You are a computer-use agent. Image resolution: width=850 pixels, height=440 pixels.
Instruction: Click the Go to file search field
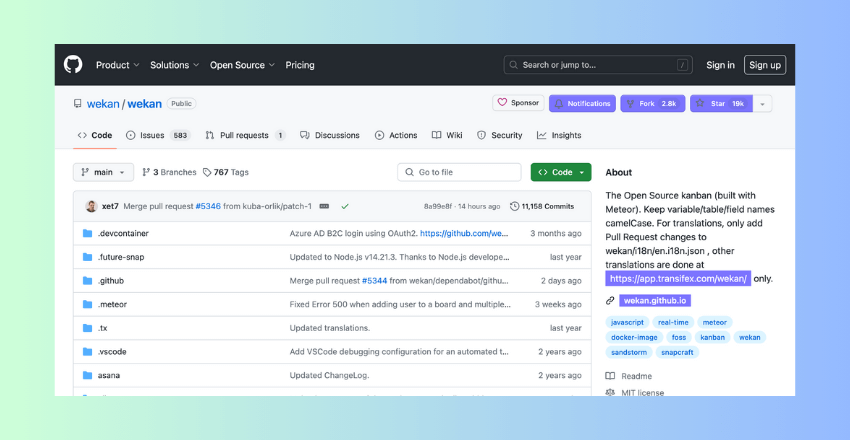(x=459, y=172)
